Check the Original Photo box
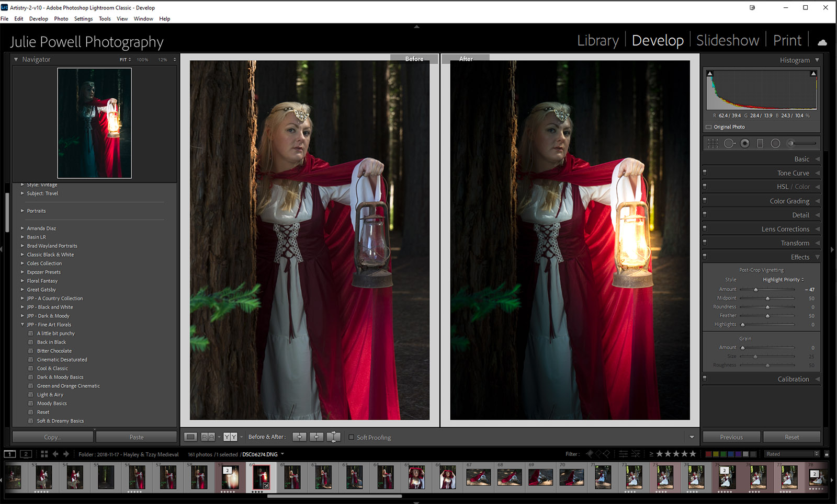837x504 pixels. [709, 127]
